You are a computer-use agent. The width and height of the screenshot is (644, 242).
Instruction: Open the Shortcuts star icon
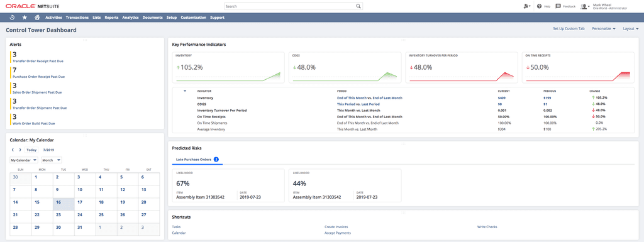(x=25, y=18)
